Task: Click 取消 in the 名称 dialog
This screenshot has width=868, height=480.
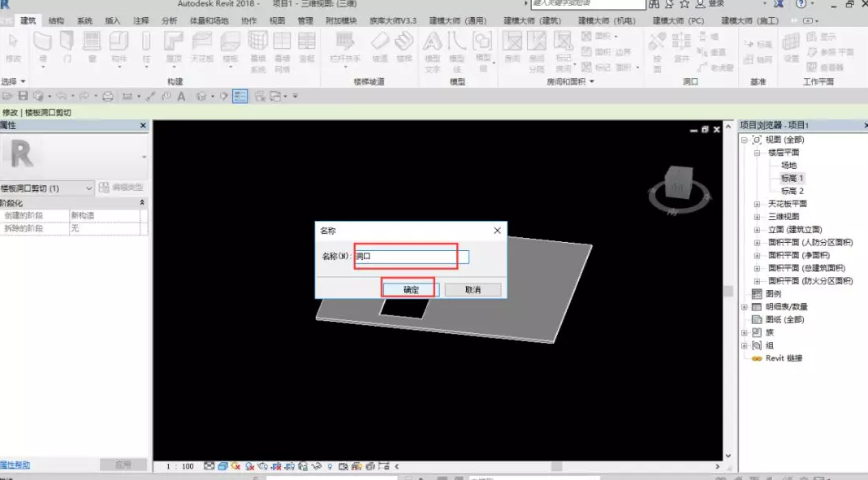Action: [x=473, y=290]
